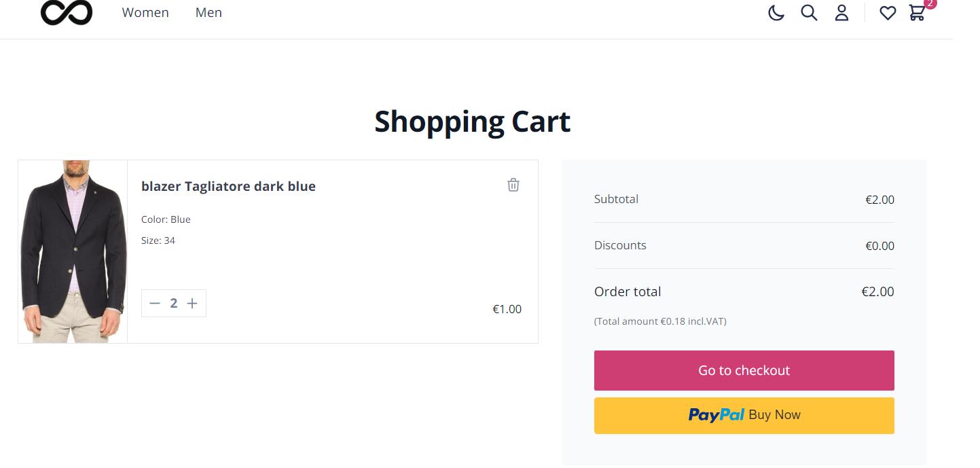Click the cart item count badge
This screenshot has width=980, height=468.
point(930,3)
